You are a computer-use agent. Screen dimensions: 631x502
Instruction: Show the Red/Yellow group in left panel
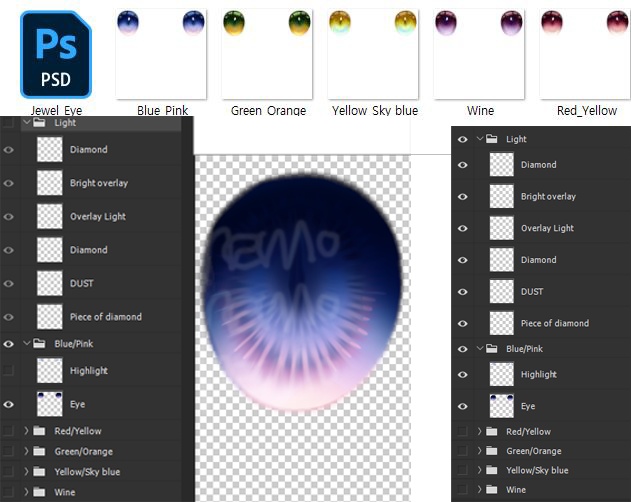pos(8,431)
